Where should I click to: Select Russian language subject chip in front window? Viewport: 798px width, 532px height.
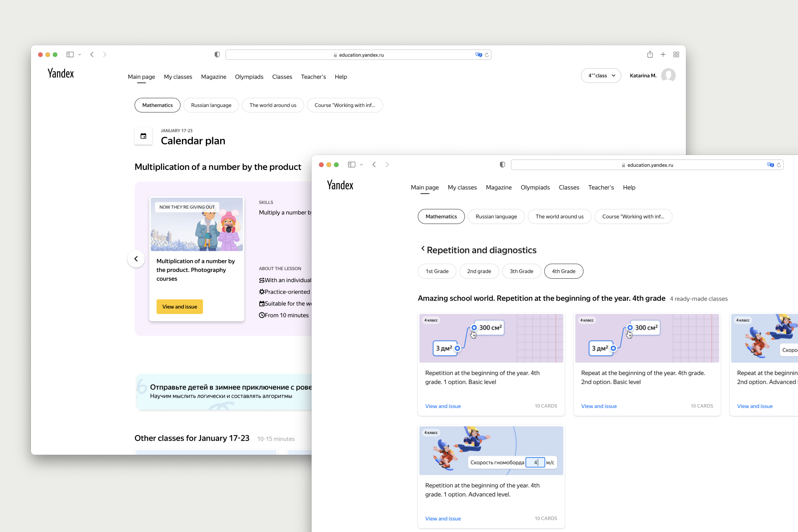(x=496, y=216)
